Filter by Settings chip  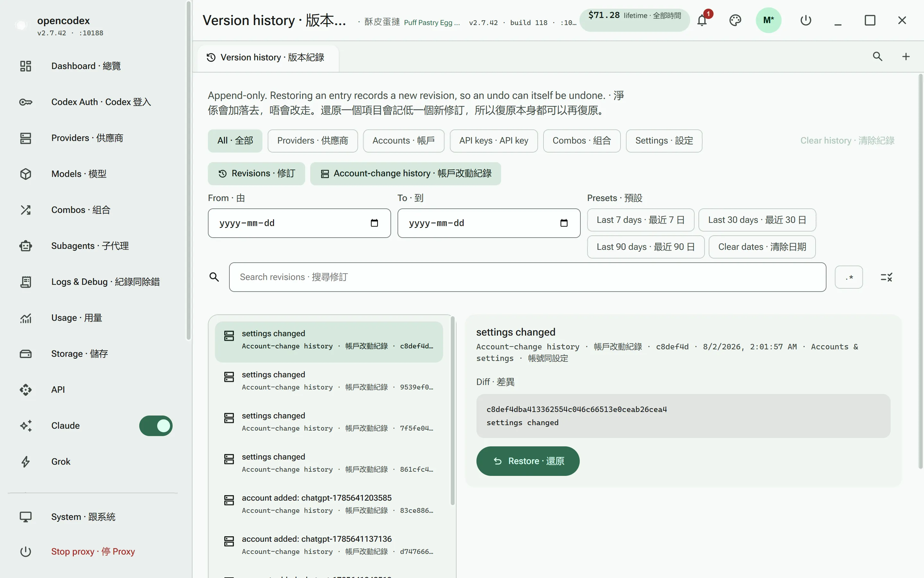tap(664, 141)
